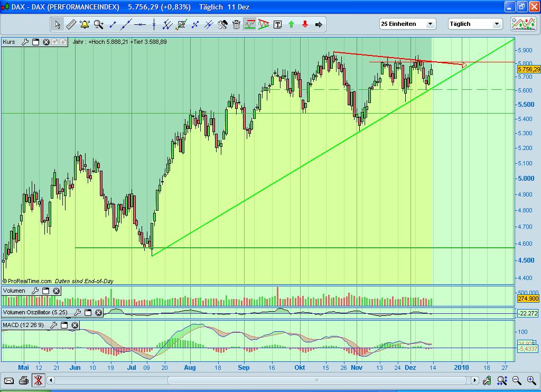Toggle the highlighted candlestick display mode icon
This screenshot has width=541, height=392.
click(x=250, y=24)
